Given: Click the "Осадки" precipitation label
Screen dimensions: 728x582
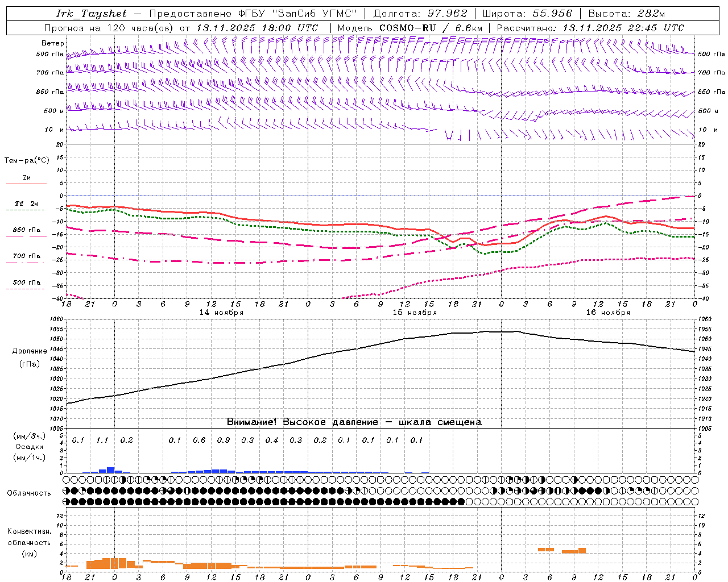Looking at the screenshot, I should click(x=30, y=447).
